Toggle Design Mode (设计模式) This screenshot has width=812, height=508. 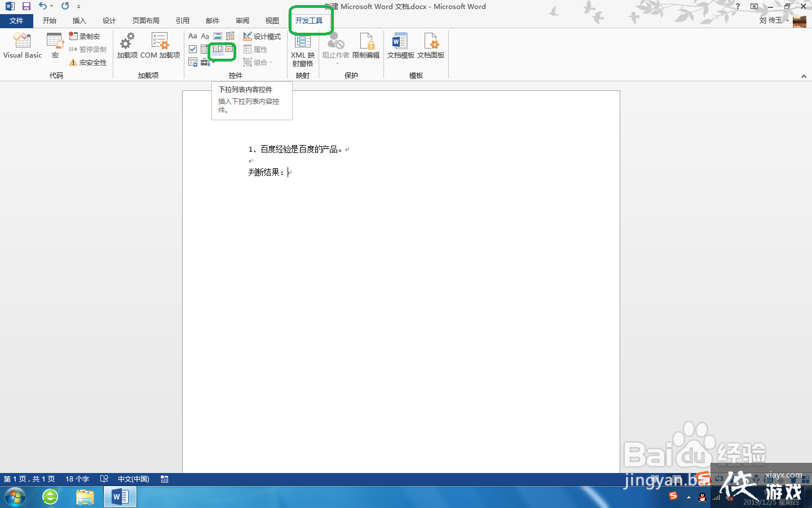[262, 36]
